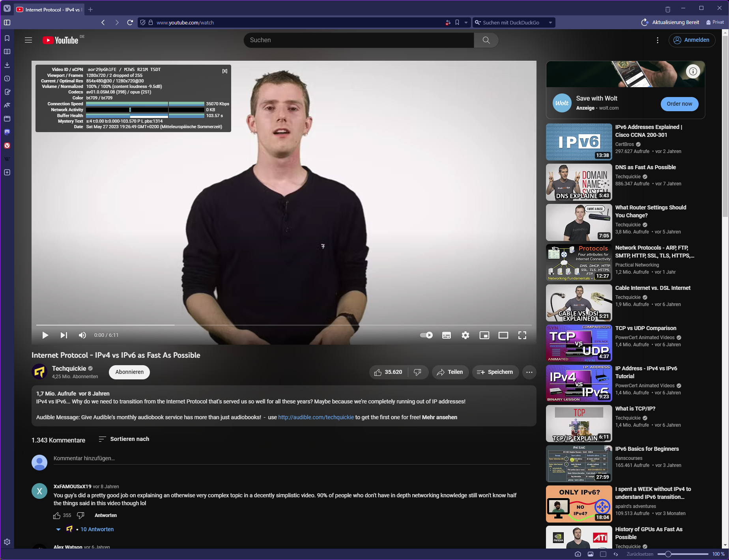The image size is (729, 560).
Task: Click Order now on Wolt ad
Action: click(679, 104)
